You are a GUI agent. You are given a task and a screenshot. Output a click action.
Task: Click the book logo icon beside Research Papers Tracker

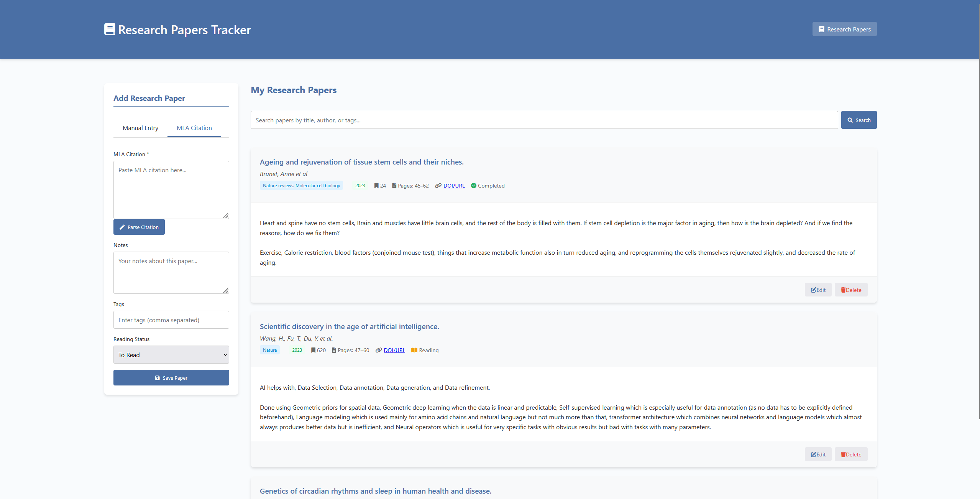coord(110,30)
